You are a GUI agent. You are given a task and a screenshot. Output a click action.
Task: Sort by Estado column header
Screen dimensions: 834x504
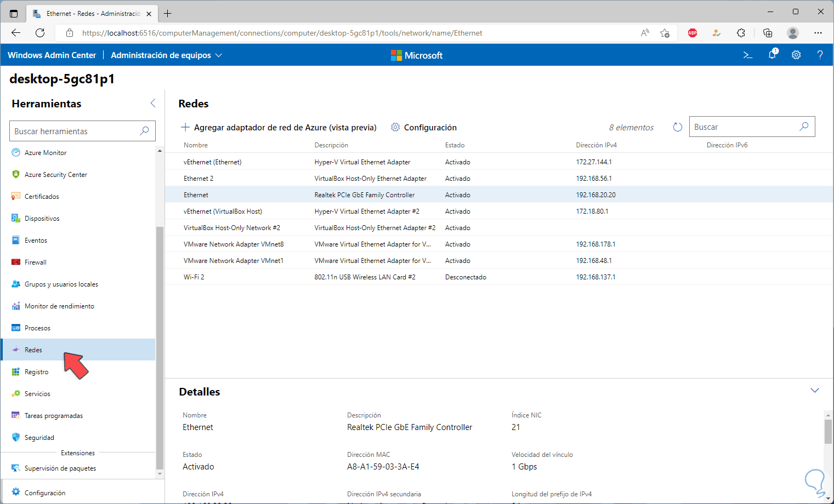pos(455,145)
